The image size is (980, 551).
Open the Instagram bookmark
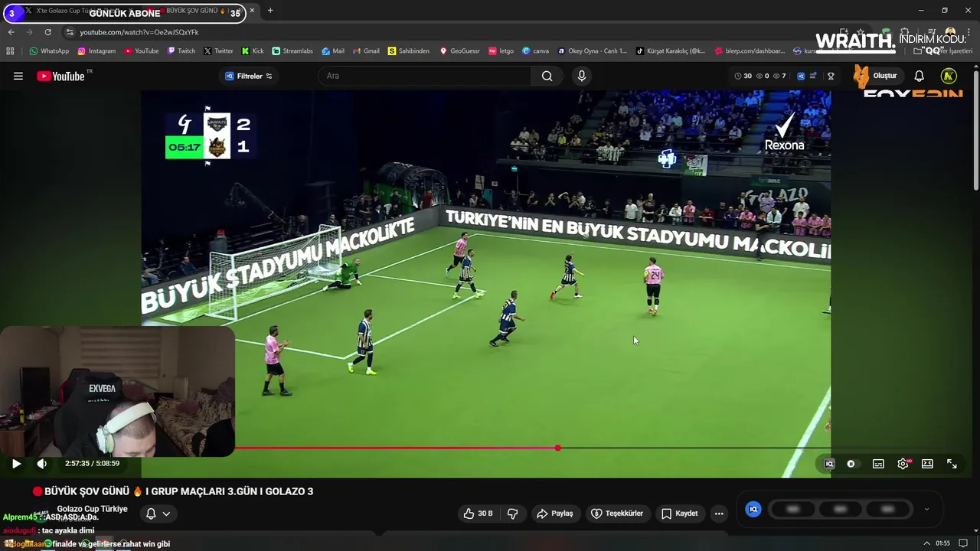96,51
